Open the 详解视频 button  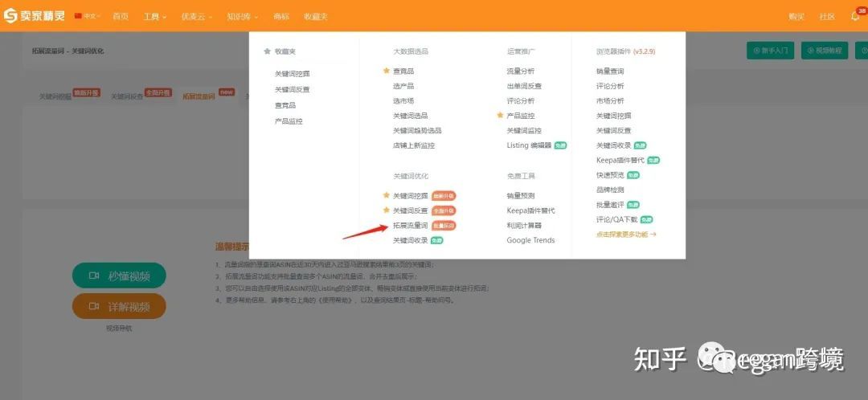(x=119, y=306)
